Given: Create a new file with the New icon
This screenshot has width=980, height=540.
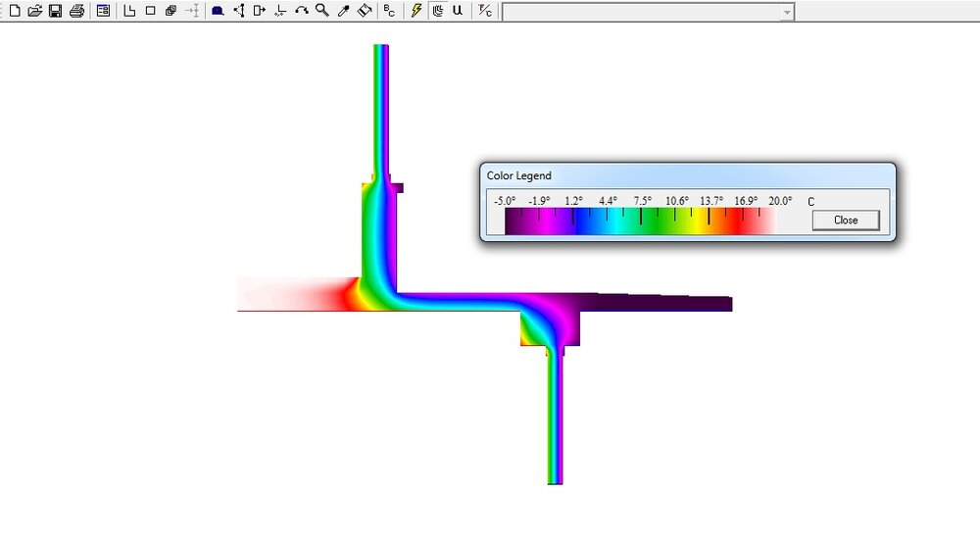Looking at the screenshot, I should tap(14, 11).
